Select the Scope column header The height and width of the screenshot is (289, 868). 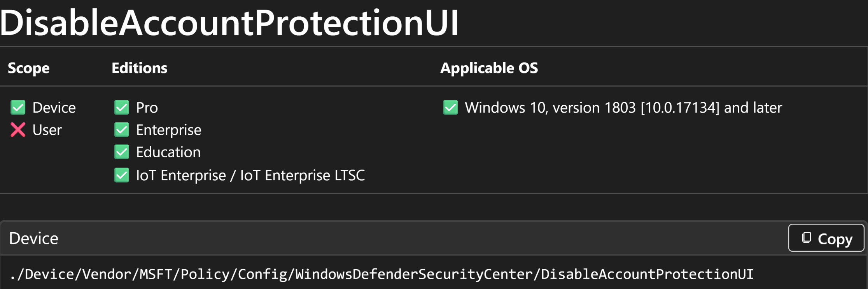(29, 68)
